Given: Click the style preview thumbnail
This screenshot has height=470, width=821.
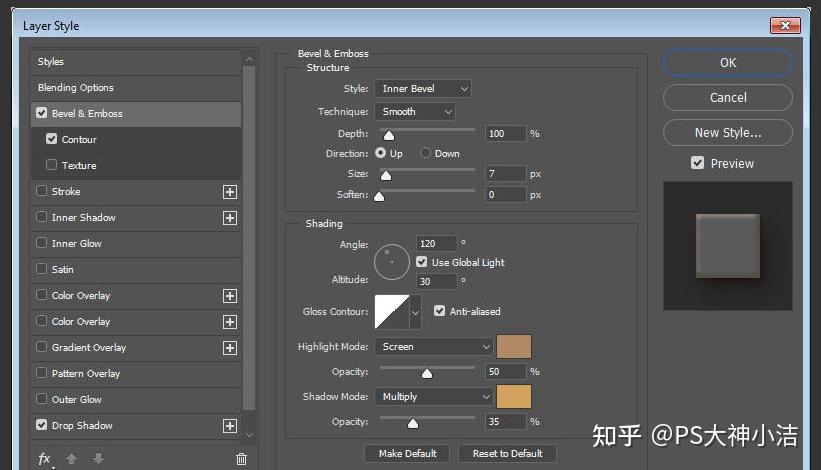Looking at the screenshot, I should [x=728, y=246].
